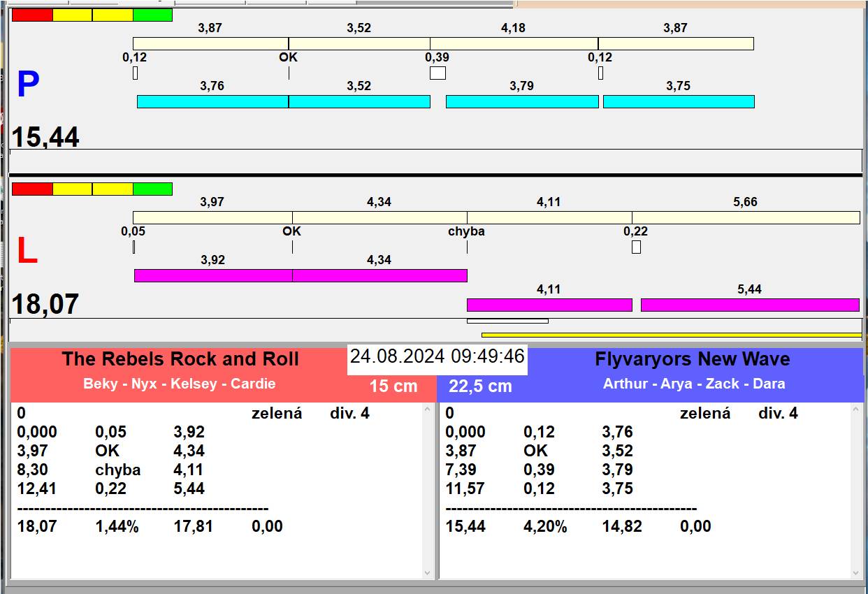The image size is (868, 594).
Task: Click the red start light in lane L
Action: point(32,189)
